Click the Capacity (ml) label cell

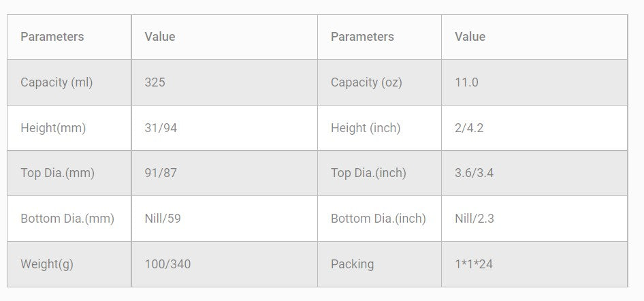pos(57,82)
